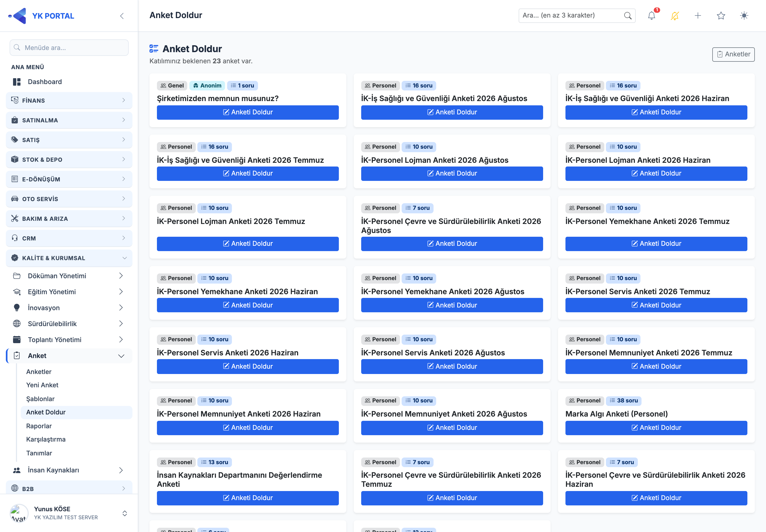Switch theme using the sun icon

click(744, 16)
